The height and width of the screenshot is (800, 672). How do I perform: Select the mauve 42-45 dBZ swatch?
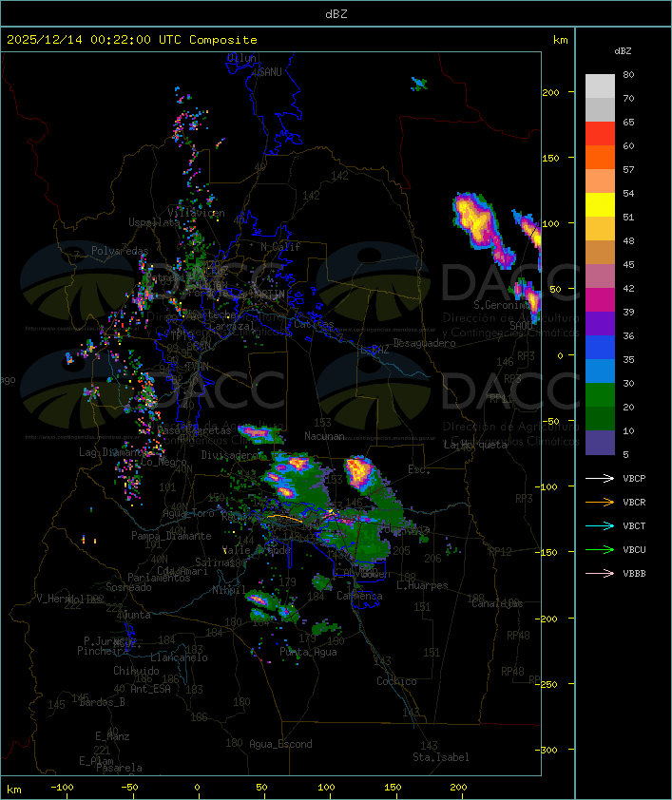[x=600, y=276]
